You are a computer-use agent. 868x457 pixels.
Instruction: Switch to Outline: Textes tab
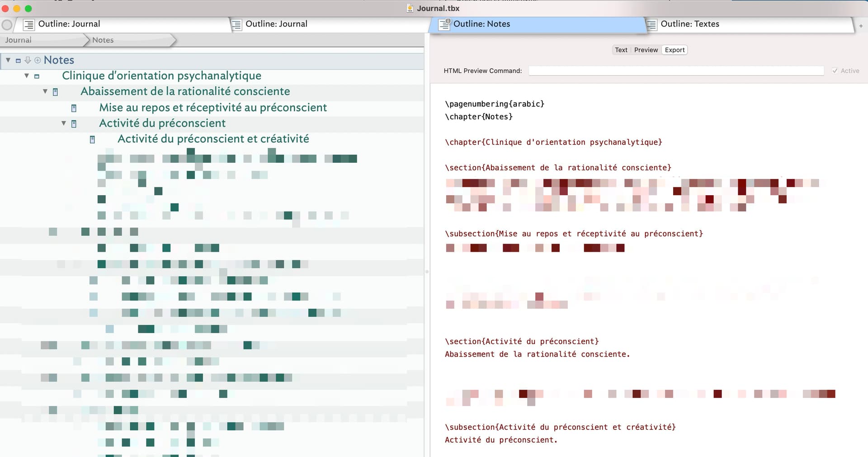[x=689, y=24]
